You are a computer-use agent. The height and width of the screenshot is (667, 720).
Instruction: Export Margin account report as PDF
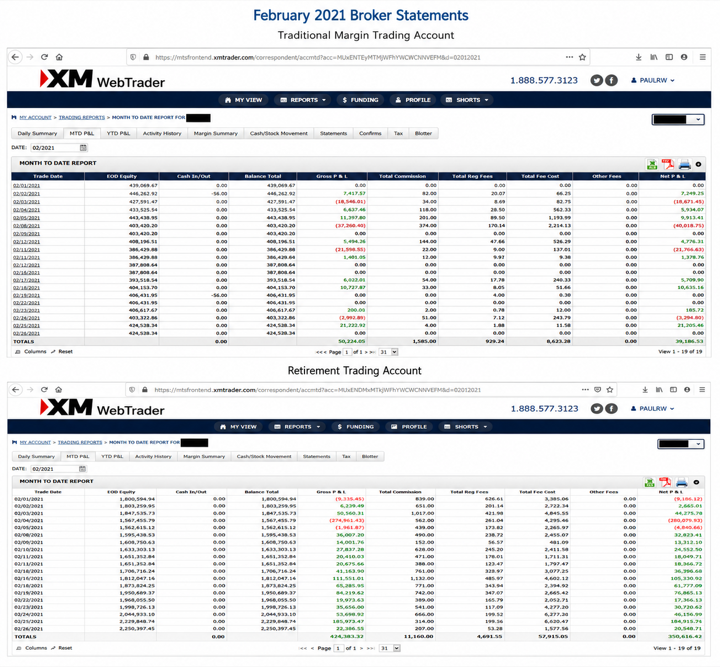pos(668,164)
